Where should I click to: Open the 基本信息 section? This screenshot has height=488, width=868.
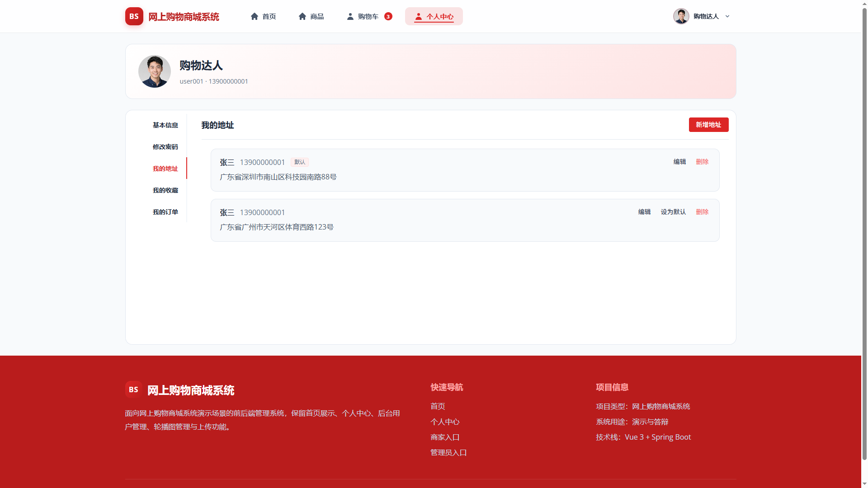(x=165, y=125)
